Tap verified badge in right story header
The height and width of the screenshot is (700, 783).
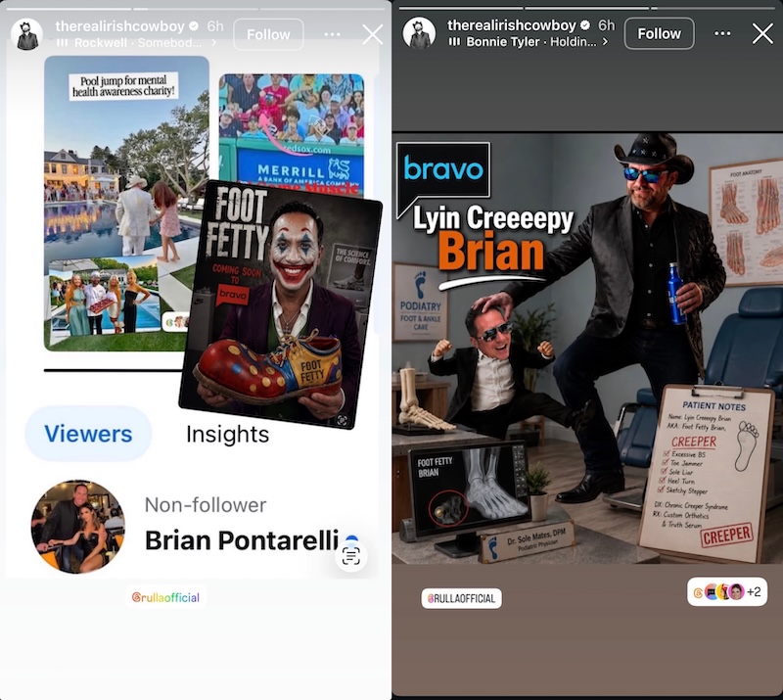coord(585,25)
